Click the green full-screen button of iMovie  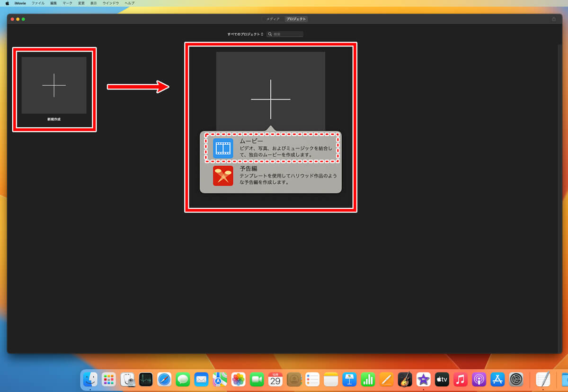[x=23, y=19]
